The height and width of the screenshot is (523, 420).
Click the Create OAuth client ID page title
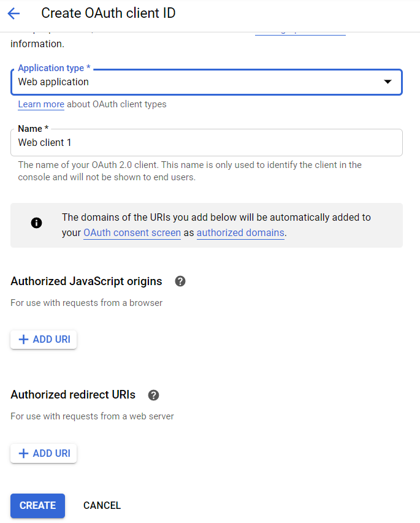coord(108,13)
